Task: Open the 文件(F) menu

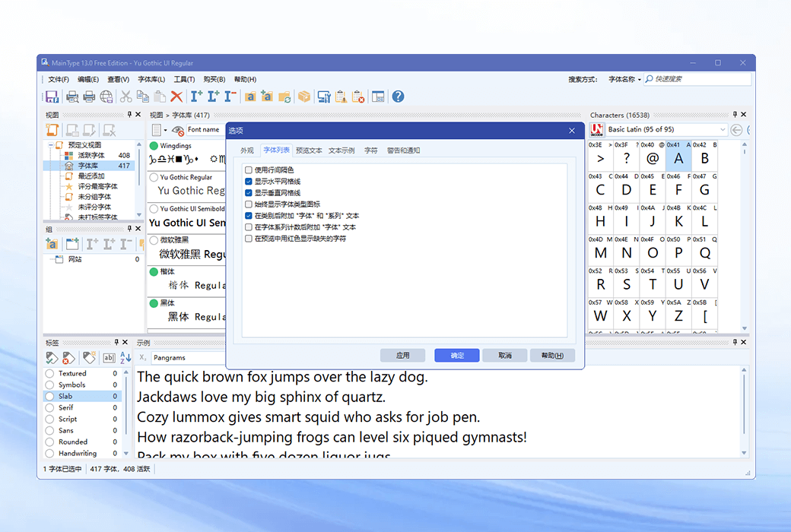Action: click(x=59, y=79)
